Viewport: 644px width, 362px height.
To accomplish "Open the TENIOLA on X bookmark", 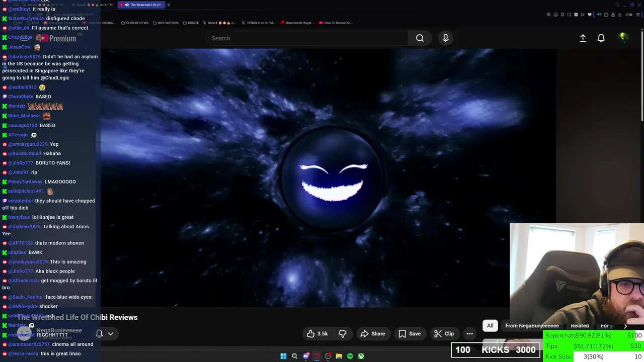I will [x=259, y=23].
